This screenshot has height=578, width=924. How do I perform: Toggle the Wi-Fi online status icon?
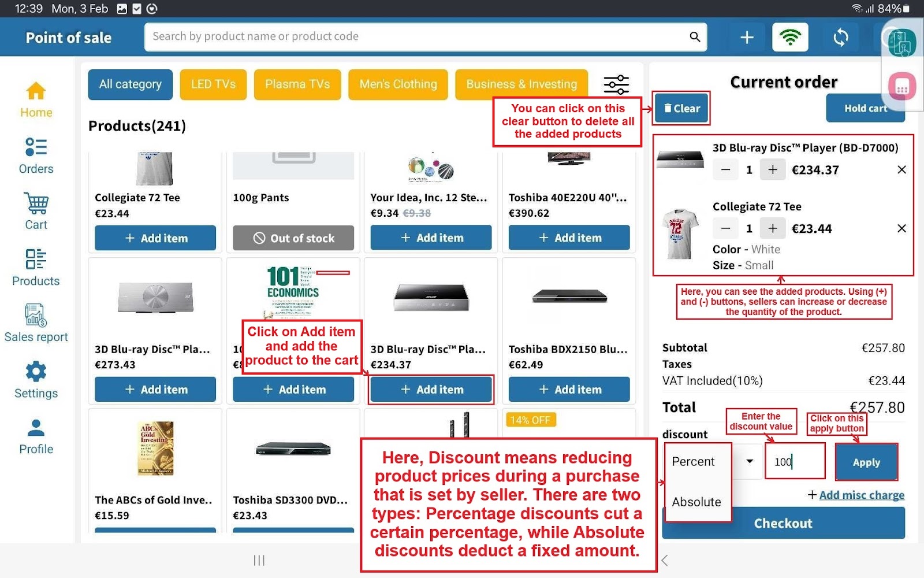pos(790,38)
